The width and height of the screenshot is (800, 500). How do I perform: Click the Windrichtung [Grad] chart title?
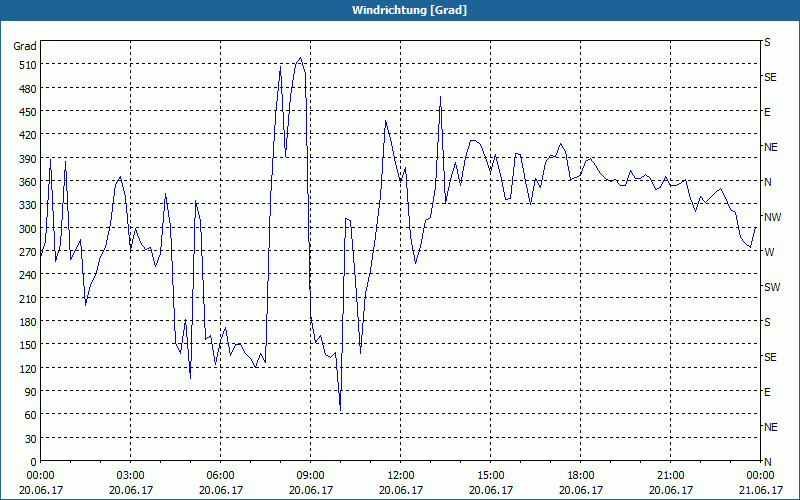[x=409, y=10]
